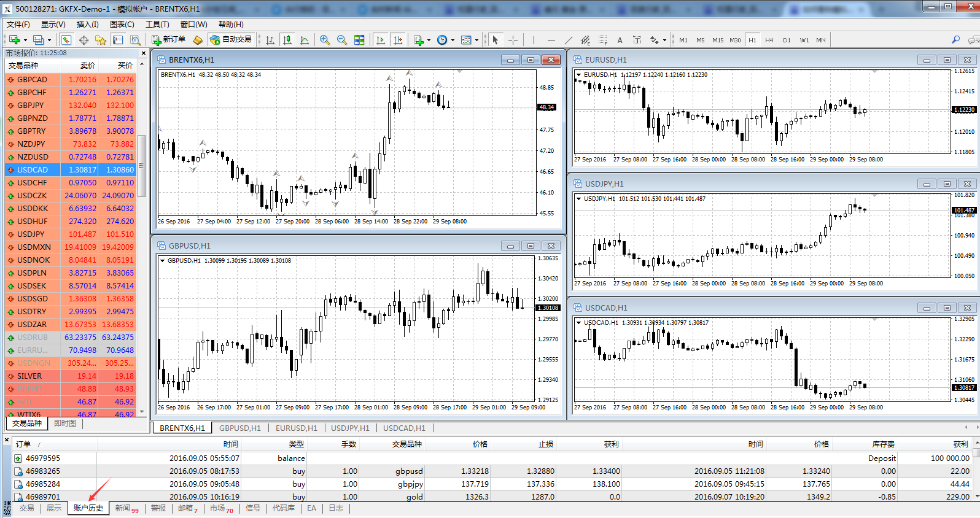This screenshot has width=980, height=518.
Task: Select the equidistant channel tool
Action: point(585,40)
